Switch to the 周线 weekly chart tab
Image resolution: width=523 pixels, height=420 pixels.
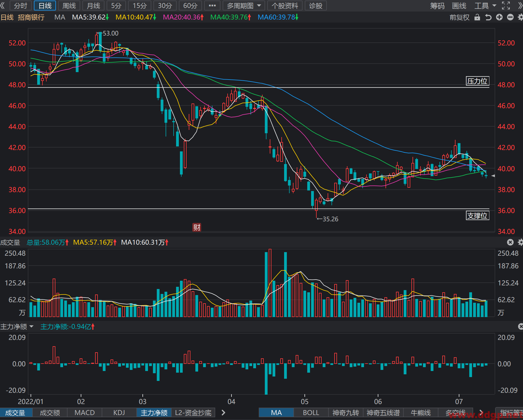pos(69,6)
